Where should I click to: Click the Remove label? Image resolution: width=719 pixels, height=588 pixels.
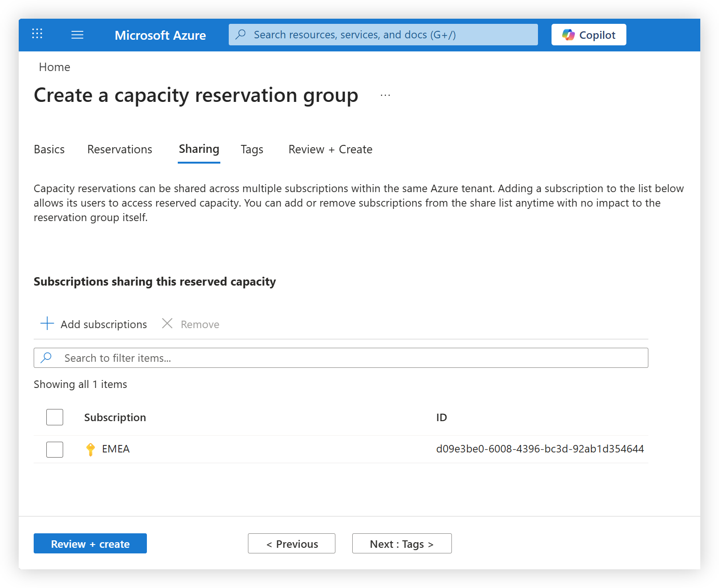(200, 324)
